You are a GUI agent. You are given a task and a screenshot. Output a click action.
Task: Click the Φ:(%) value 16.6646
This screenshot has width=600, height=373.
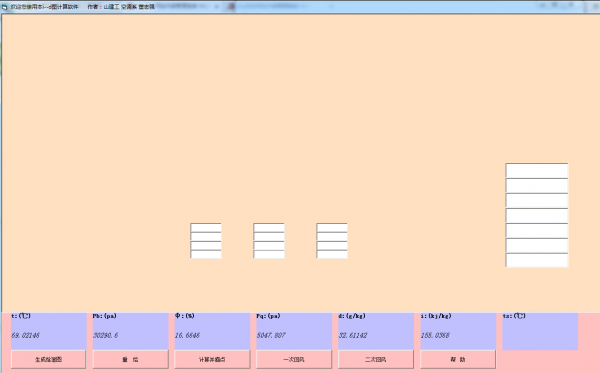click(187, 336)
